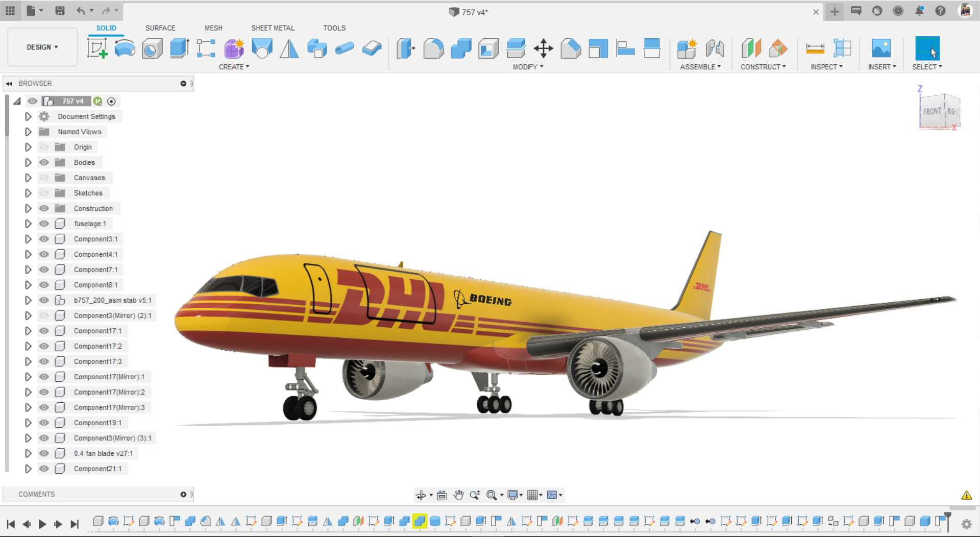The height and width of the screenshot is (537, 980).
Task: Jump to the timeline end
Action: point(75,524)
